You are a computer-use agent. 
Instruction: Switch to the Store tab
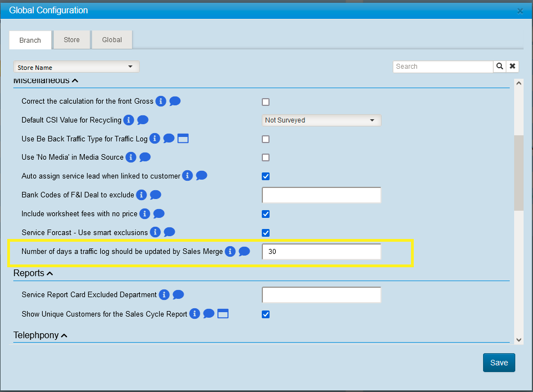click(72, 40)
